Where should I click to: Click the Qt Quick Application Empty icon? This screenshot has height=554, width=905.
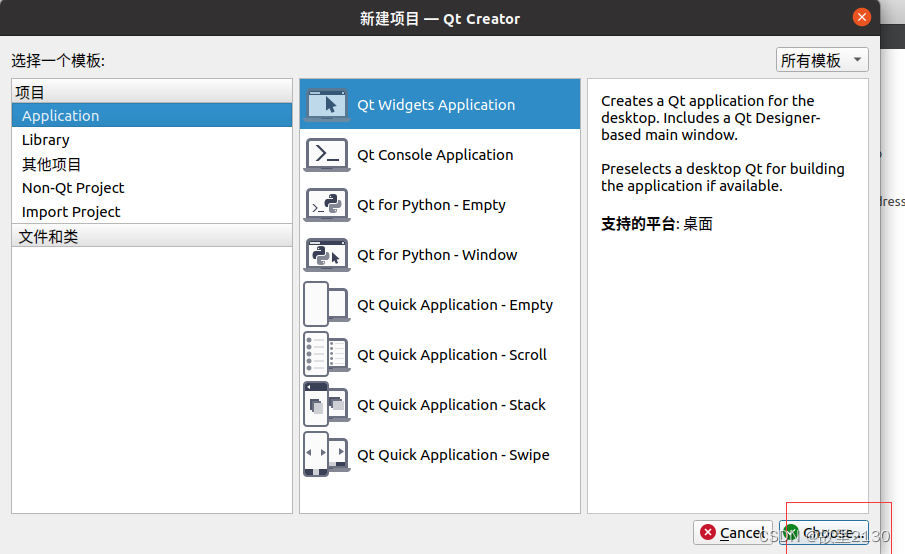tap(327, 304)
